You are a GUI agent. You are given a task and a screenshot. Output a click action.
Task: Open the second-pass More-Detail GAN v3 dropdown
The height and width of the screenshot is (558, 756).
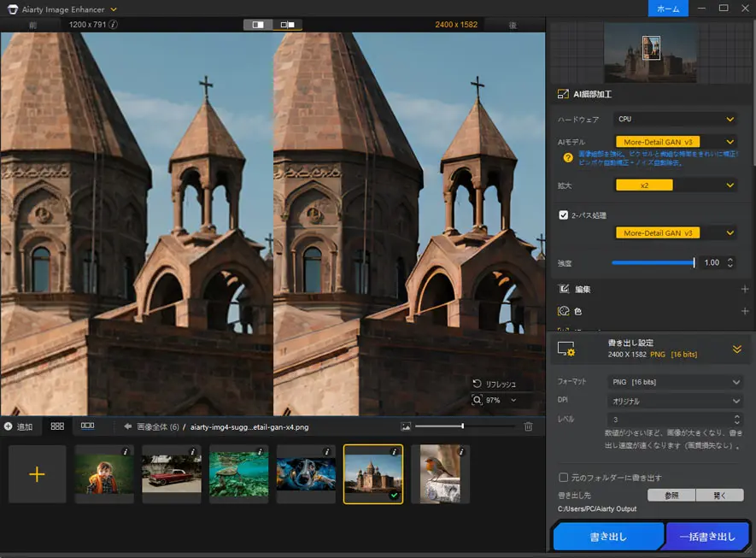(675, 233)
